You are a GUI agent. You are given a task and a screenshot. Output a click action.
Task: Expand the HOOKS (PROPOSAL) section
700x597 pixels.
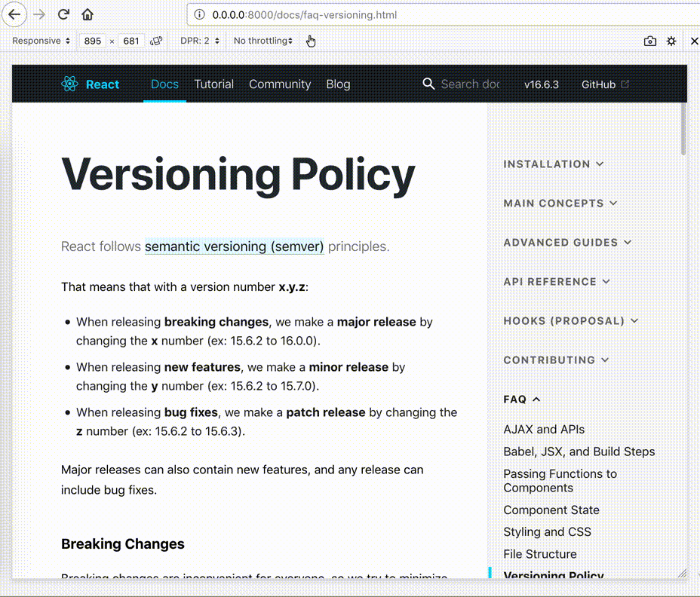point(571,321)
